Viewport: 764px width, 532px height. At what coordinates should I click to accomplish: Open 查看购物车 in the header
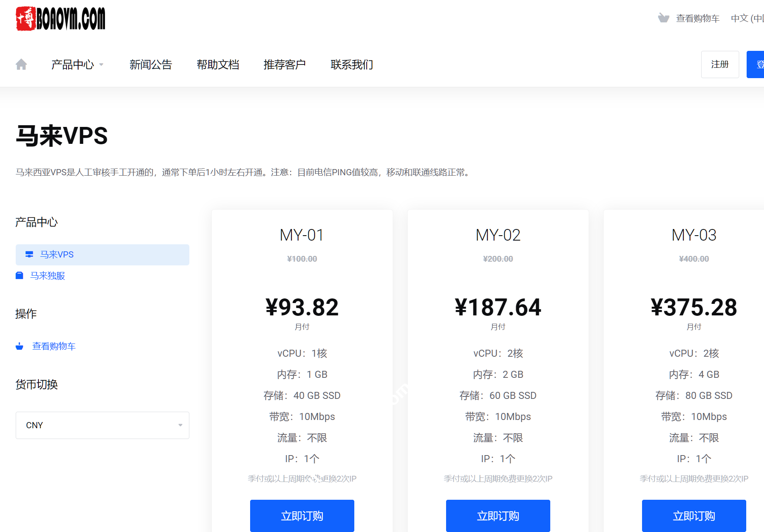[698, 18]
